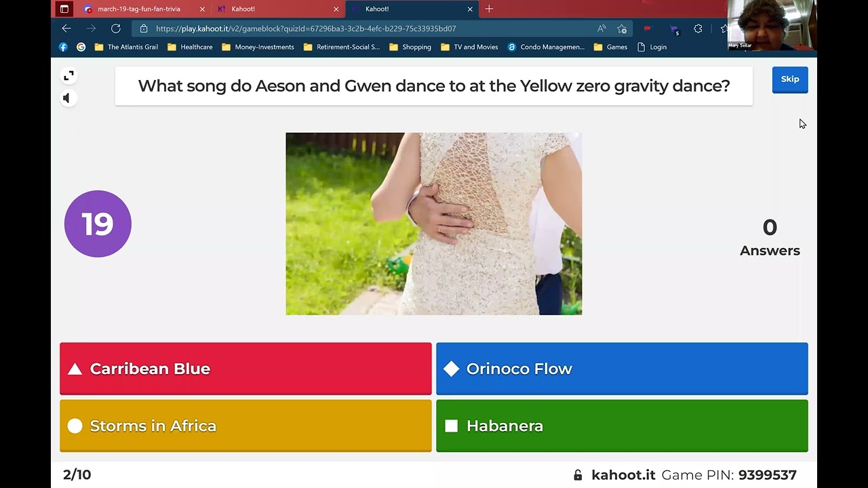868x488 pixels.
Task: Open the Shopping bookmarks folder
Action: coord(410,47)
